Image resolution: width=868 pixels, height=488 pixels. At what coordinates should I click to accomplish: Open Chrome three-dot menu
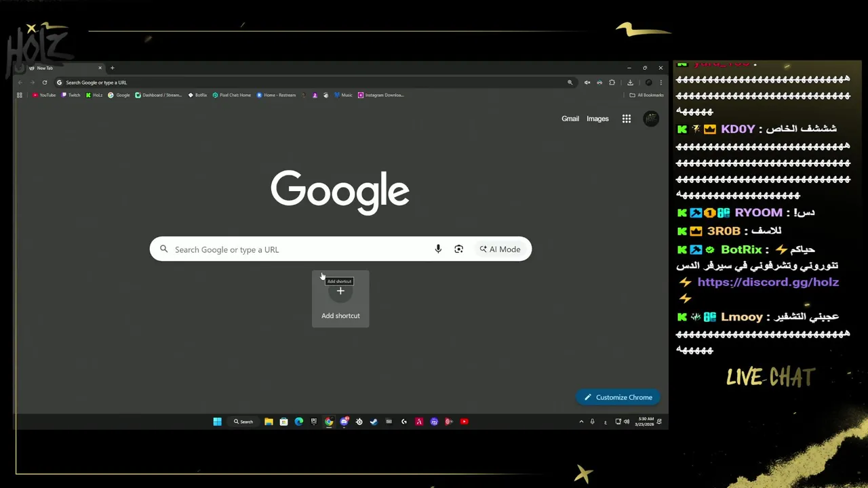[x=660, y=83]
